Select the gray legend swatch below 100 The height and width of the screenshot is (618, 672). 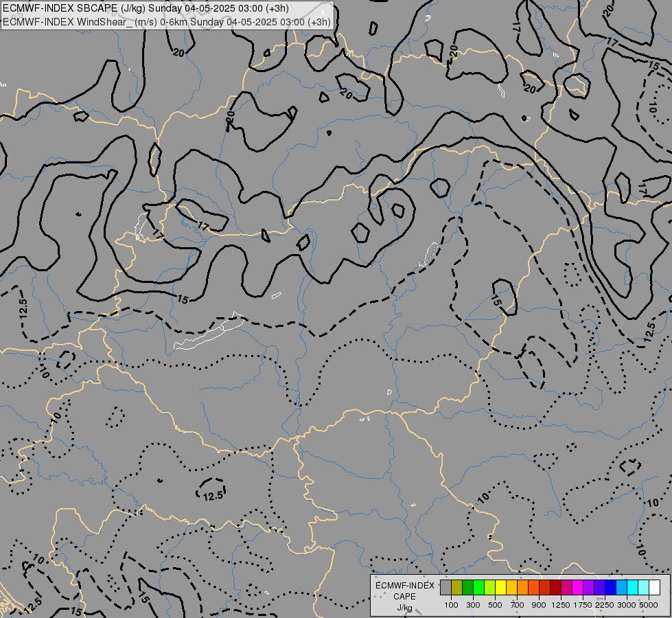(445, 588)
